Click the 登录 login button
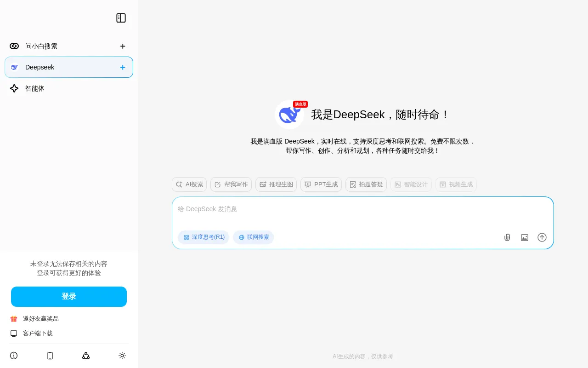Image resolution: width=588 pixels, height=368 pixels. [x=69, y=296]
